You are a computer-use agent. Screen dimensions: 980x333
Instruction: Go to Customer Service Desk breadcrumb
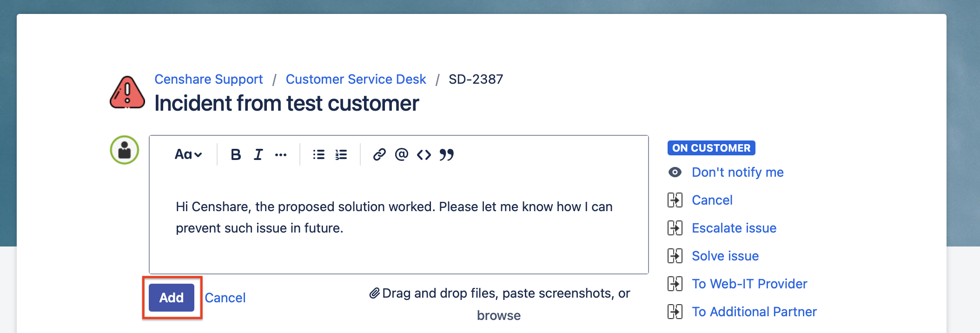[356, 79]
